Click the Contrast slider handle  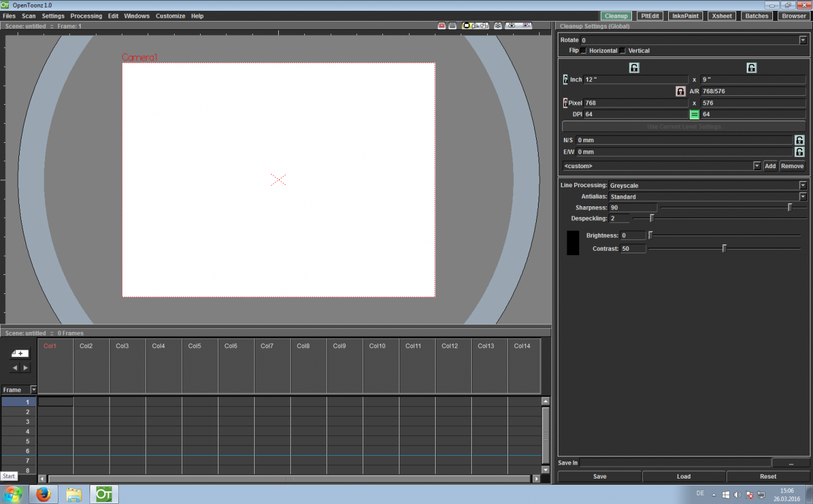[x=724, y=249]
